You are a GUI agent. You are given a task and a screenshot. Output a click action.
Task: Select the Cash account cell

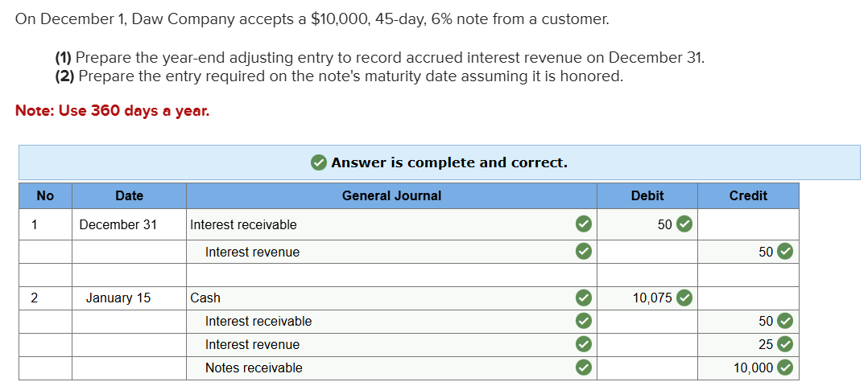click(x=378, y=298)
